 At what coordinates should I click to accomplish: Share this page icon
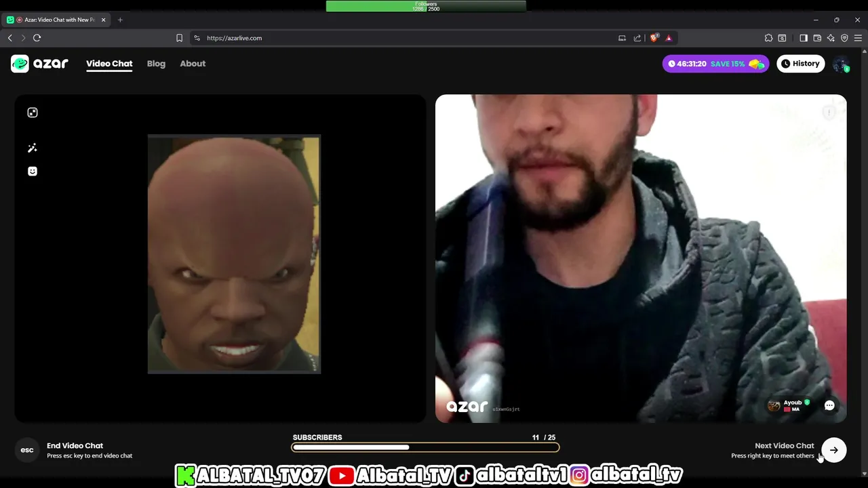(x=637, y=38)
